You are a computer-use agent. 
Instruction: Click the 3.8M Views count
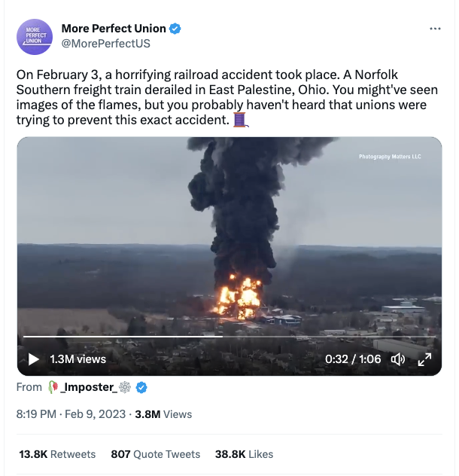coord(163,413)
